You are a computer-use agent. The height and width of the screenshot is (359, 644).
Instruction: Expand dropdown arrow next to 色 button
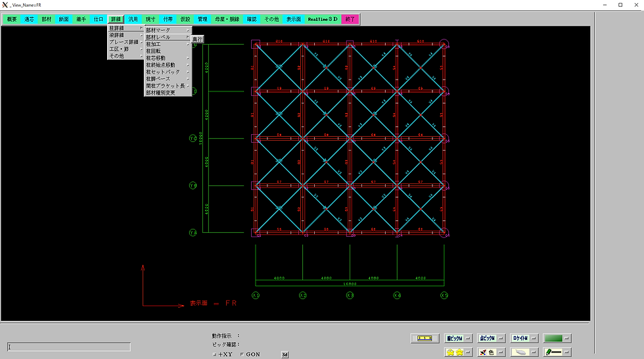point(501,352)
